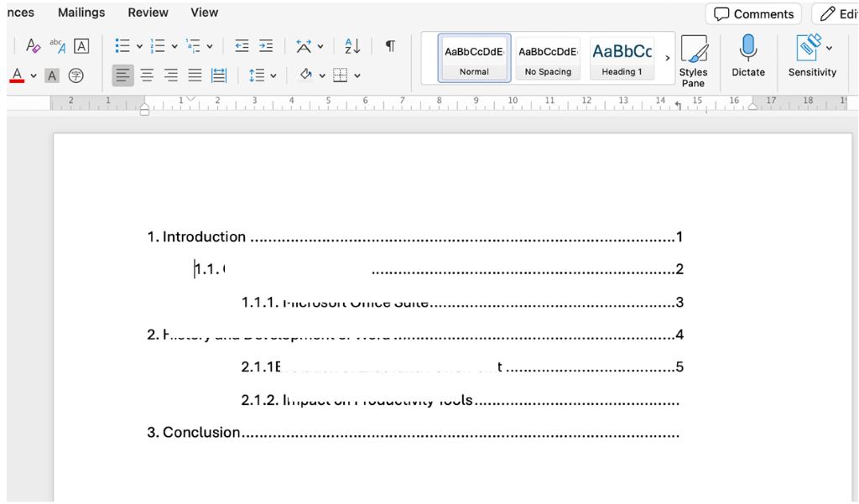The height and width of the screenshot is (504, 859).
Task: Increase the paragraph indent
Action: (266, 46)
